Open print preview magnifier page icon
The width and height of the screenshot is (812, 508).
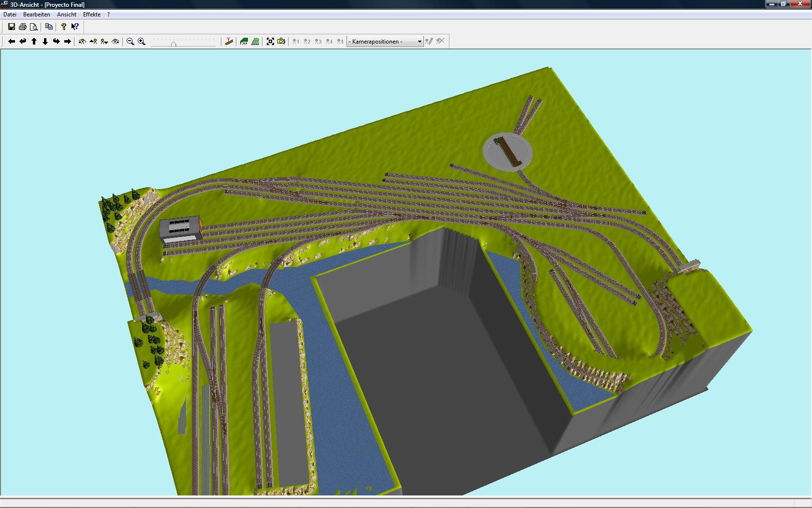coord(33,27)
